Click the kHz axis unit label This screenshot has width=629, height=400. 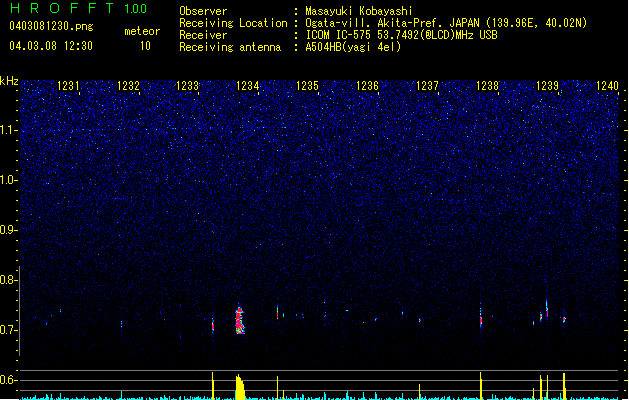point(9,81)
